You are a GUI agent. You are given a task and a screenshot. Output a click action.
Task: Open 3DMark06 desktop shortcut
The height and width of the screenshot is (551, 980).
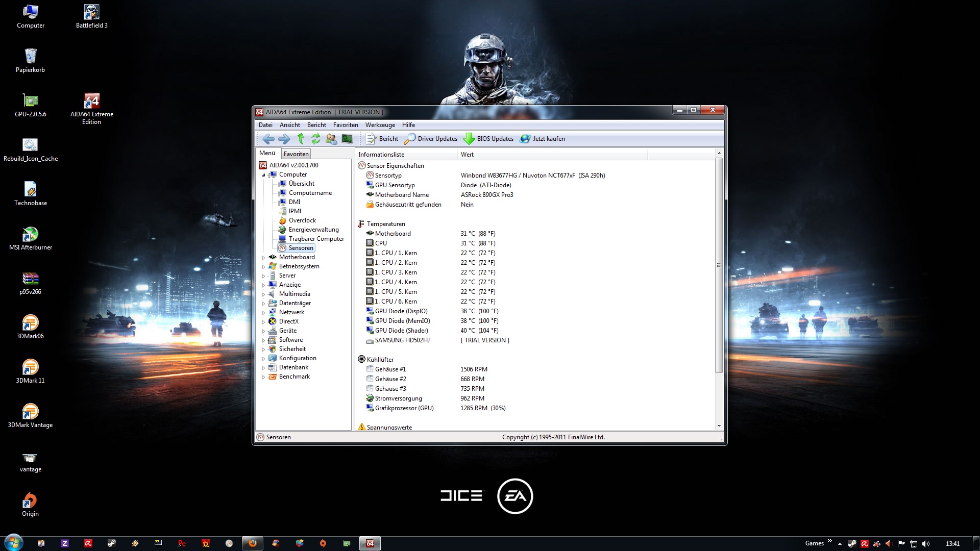[x=30, y=327]
